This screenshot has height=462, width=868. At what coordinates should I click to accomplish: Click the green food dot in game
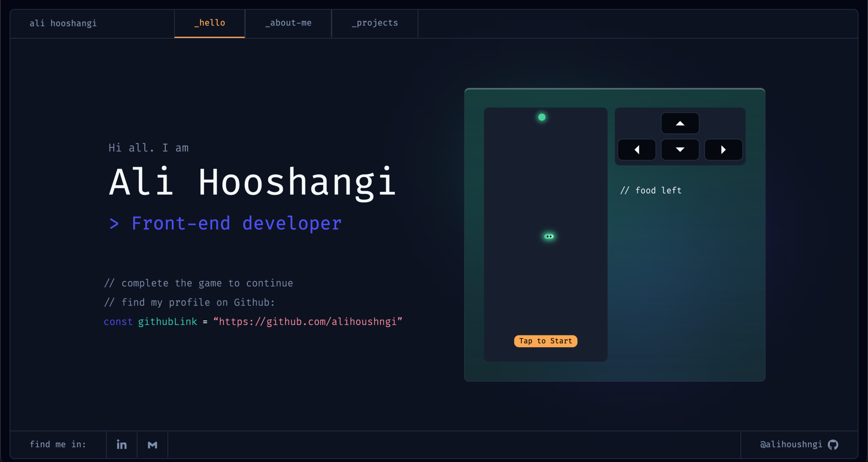[x=542, y=117]
